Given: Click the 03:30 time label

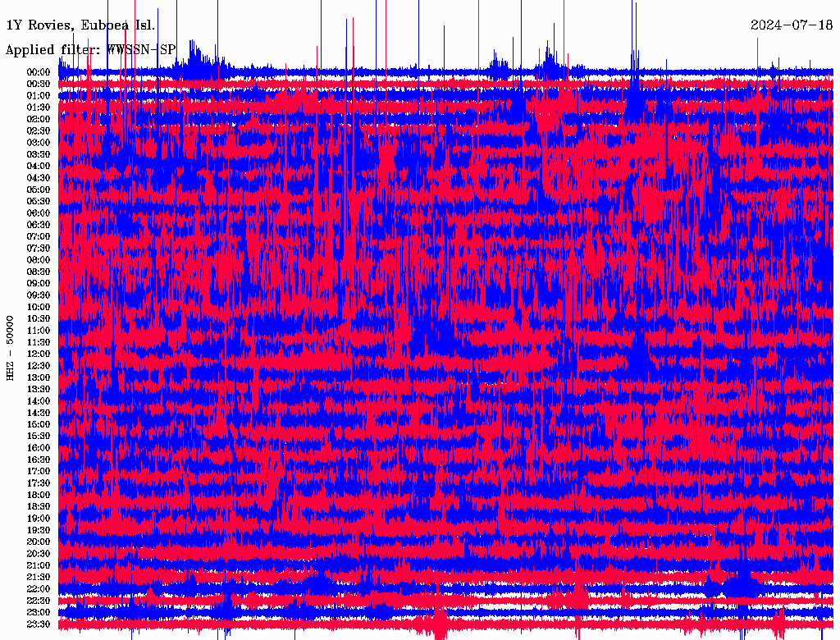Looking at the screenshot, I should tap(39, 154).
